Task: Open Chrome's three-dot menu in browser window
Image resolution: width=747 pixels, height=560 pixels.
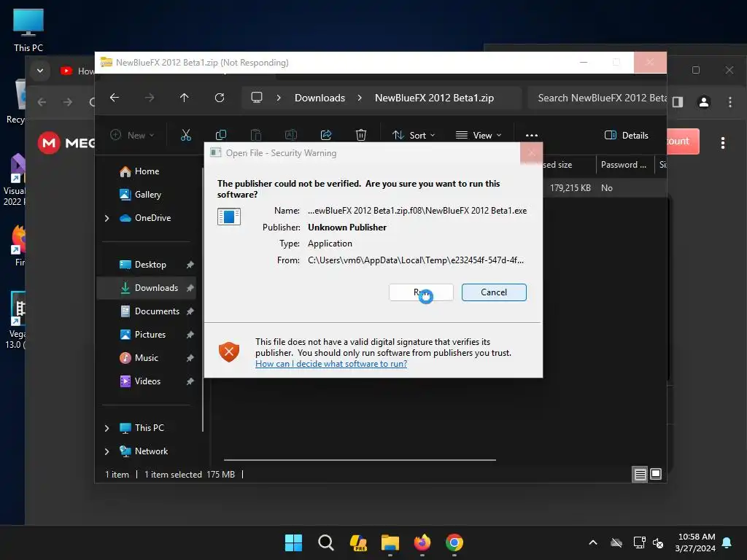Action: point(729,102)
